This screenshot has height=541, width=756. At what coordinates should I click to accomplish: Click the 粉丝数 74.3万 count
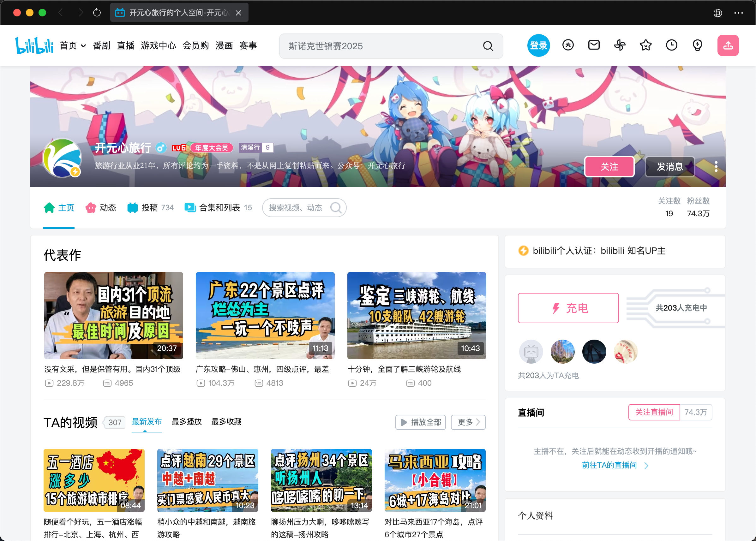pos(698,207)
